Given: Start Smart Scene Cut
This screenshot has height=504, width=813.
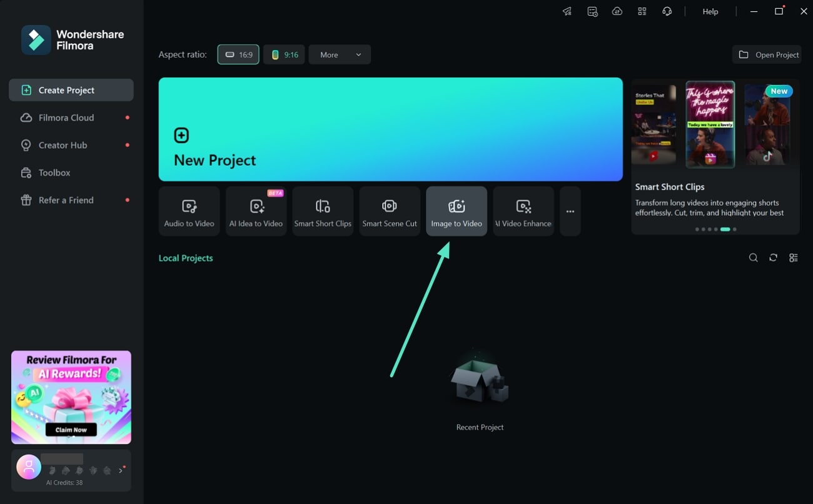Looking at the screenshot, I should point(390,211).
